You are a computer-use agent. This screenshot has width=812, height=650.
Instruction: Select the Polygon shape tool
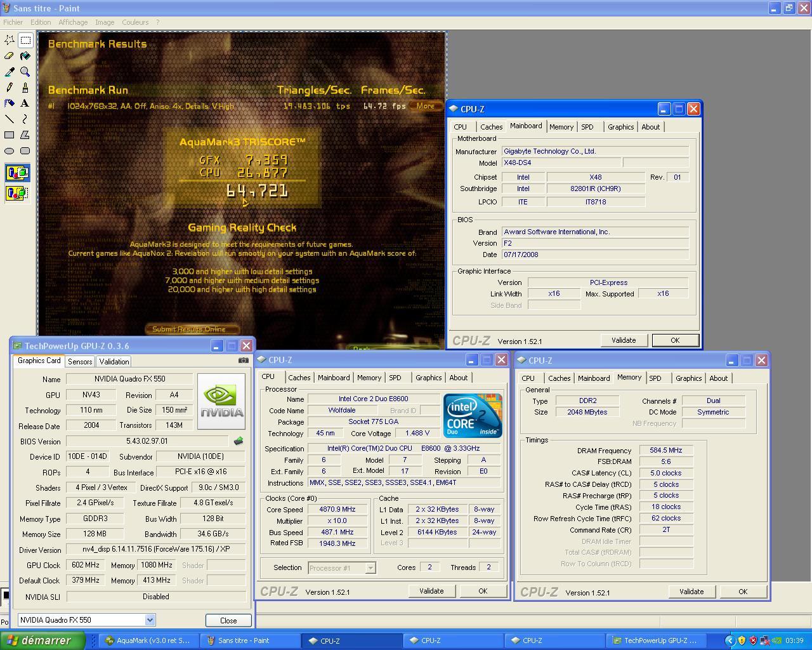[x=25, y=135]
